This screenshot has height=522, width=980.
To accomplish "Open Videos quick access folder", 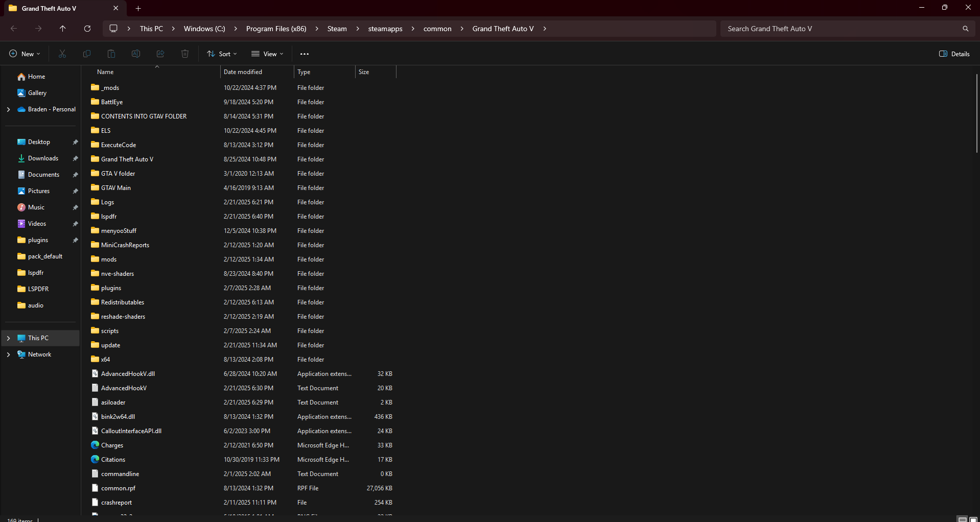I will (37, 224).
